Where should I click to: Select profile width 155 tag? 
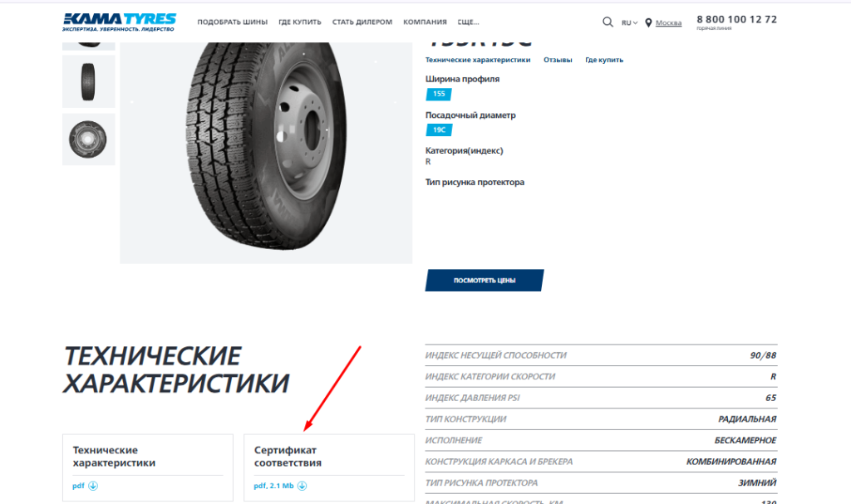tap(439, 94)
